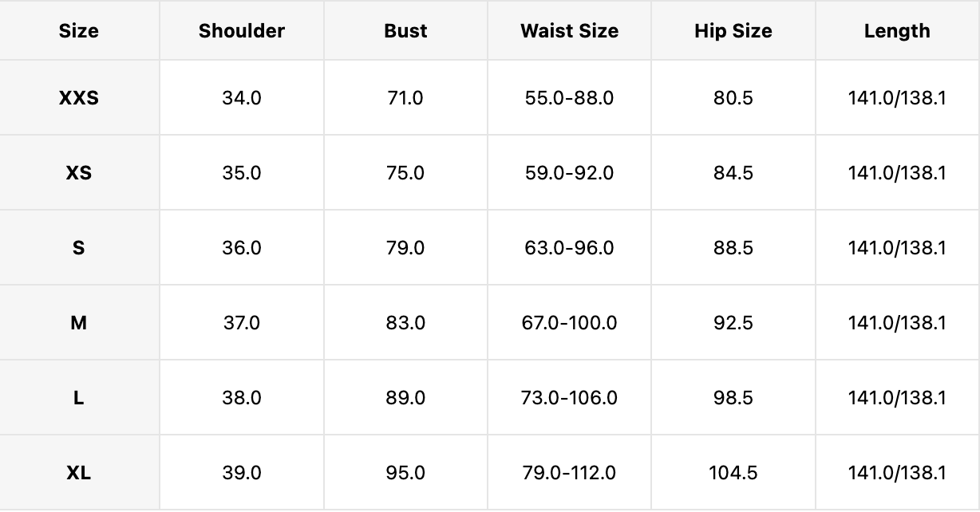Click the 95.0 bust value cell

tap(405, 473)
